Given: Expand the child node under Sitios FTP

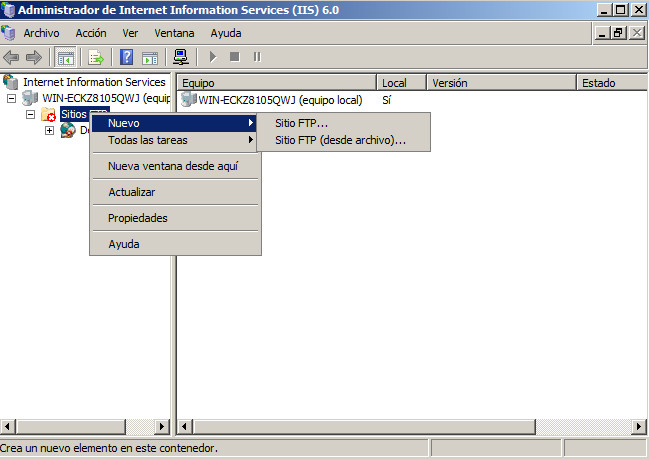Looking at the screenshot, I should [49, 131].
